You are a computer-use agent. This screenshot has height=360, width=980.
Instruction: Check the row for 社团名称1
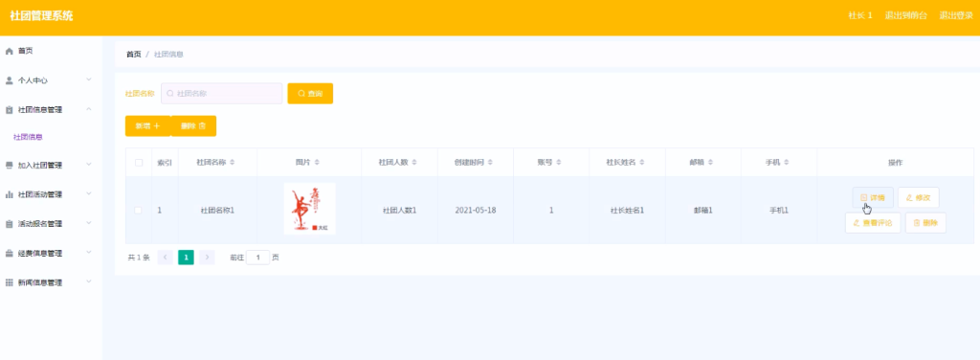coord(138,210)
